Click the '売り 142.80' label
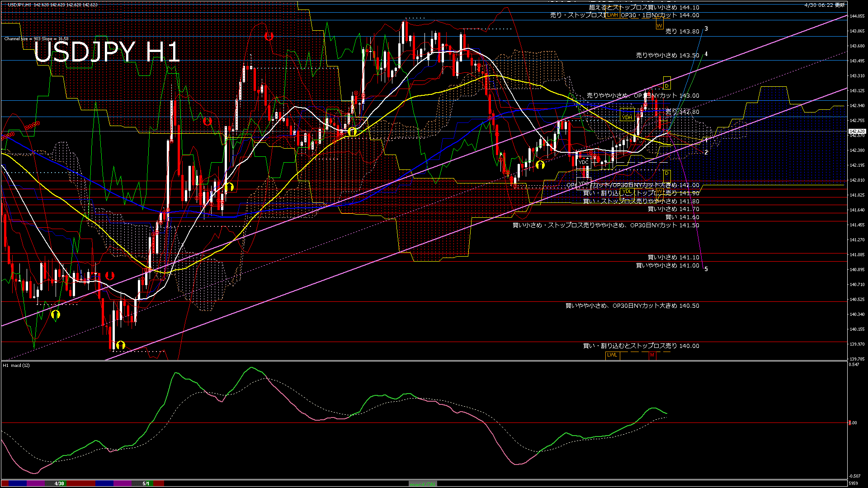Screen dimensions: 868x488 [682, 112]
